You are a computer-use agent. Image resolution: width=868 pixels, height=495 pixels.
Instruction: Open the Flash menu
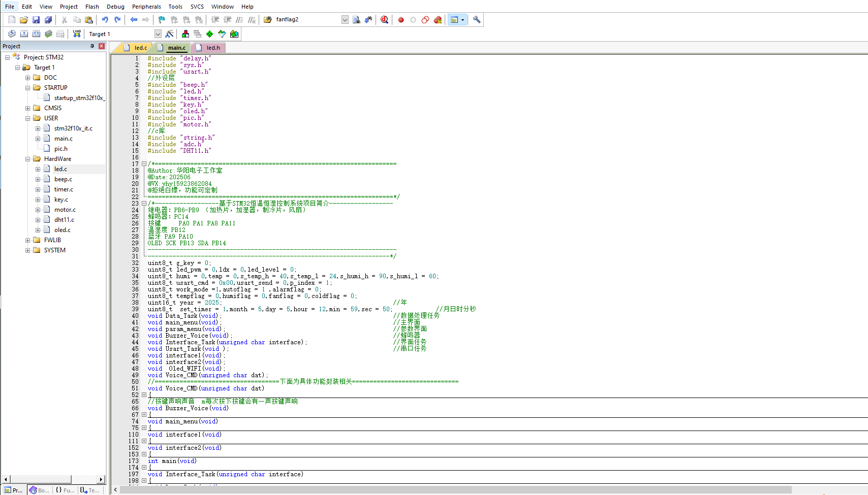coord(92,7)
